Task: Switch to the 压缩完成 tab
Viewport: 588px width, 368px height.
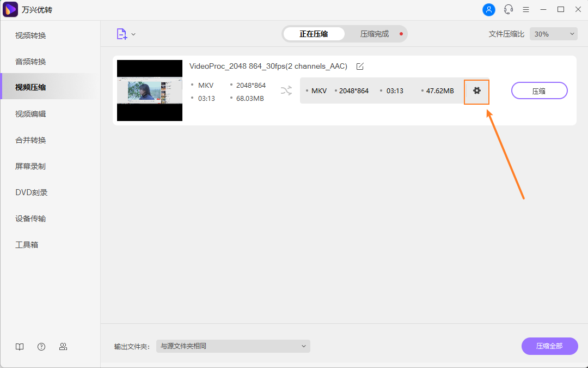Action: [x=375, y=33]
